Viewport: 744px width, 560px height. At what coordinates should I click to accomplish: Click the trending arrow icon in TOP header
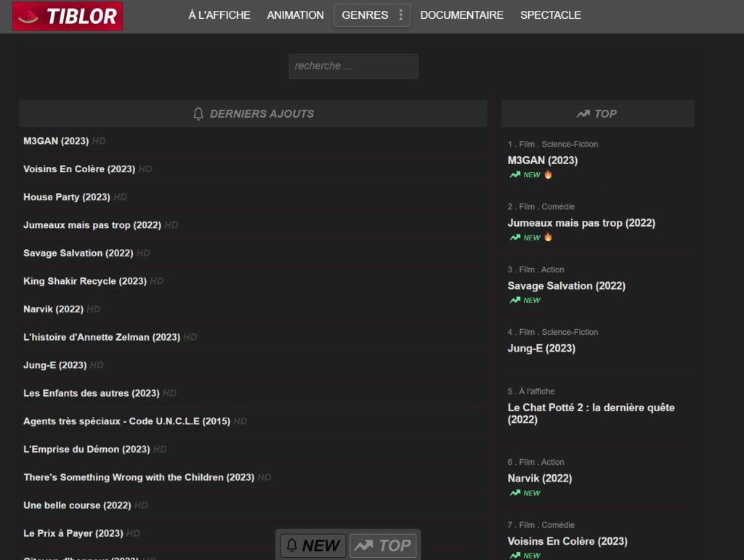583,114
